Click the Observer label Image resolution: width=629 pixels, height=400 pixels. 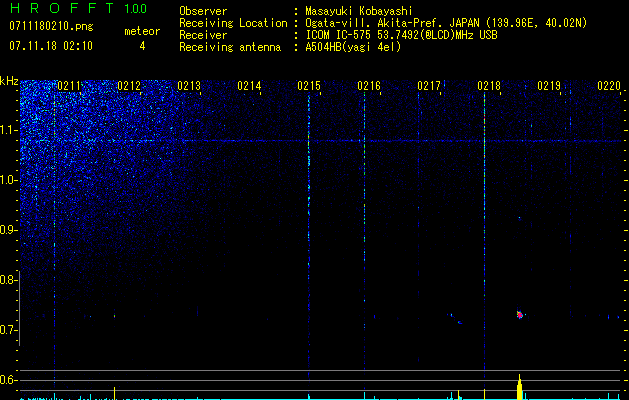point(203,11)
